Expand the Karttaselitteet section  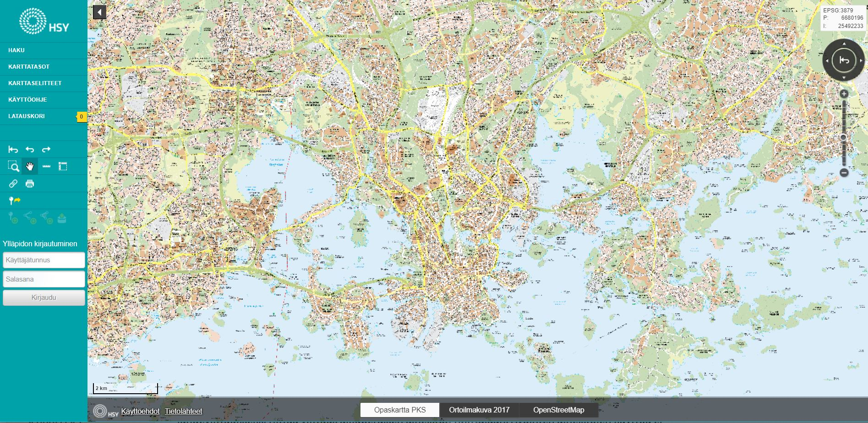35,83
